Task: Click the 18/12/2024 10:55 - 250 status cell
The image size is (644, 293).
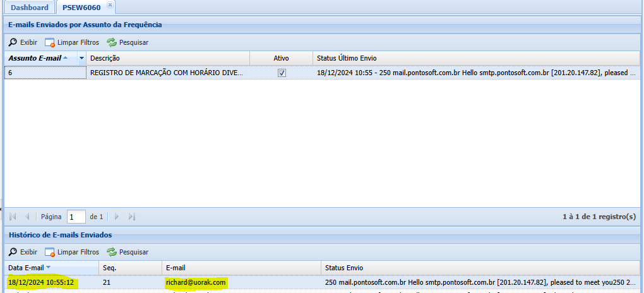Action: click(x=476, y=73)
